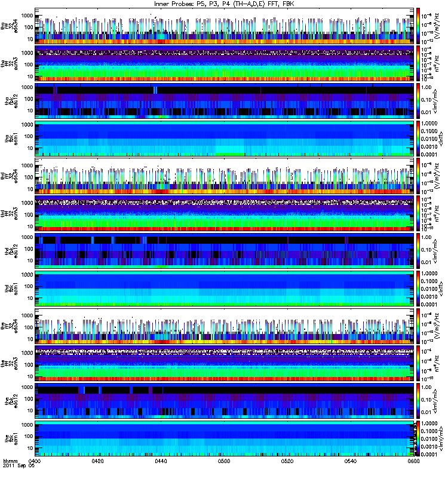Click the color bar beside the tha scm3 panel
Image resolution: width=448 pixels, height=478 pixels.
coord(419,64)
